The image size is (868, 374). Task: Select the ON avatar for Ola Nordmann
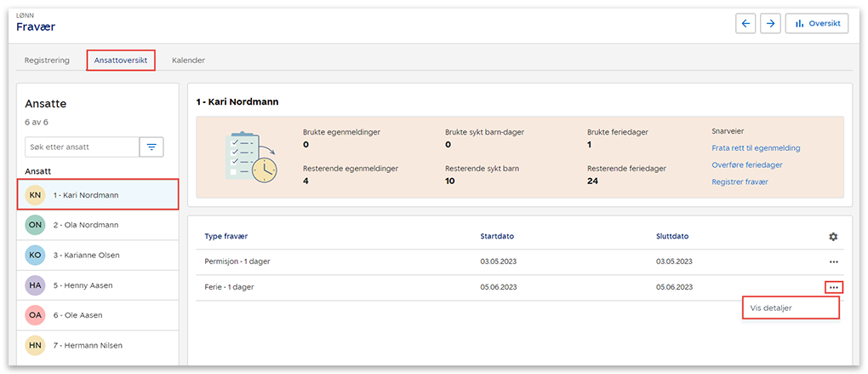[x=36, y=225]
